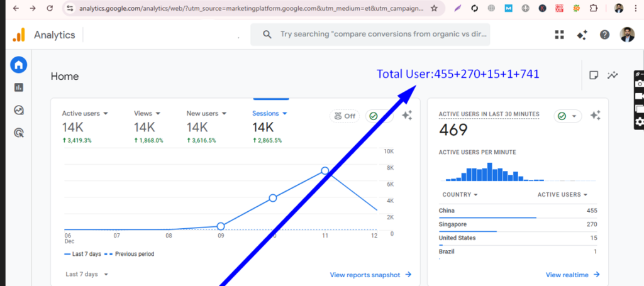Image resolution: width=644 pixels, height=286 pixels.
Task: Select the Sessions metric tab
Action: [x=269, y=113]
